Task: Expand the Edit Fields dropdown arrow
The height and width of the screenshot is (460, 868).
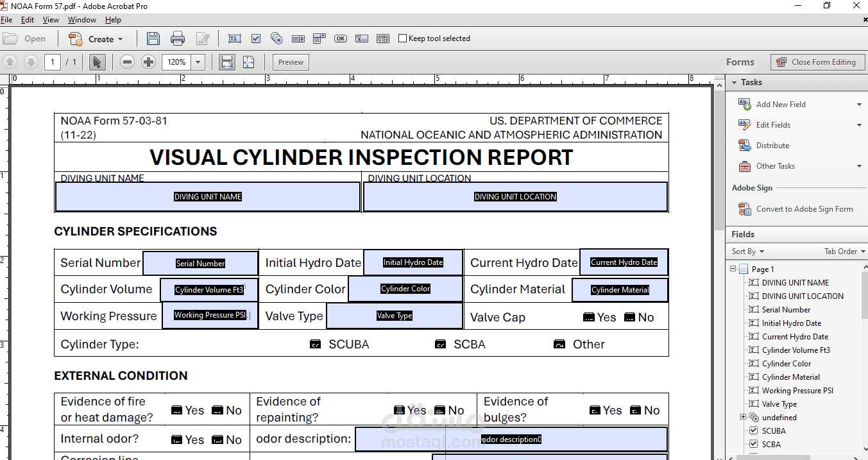Action: coord(860,125)
